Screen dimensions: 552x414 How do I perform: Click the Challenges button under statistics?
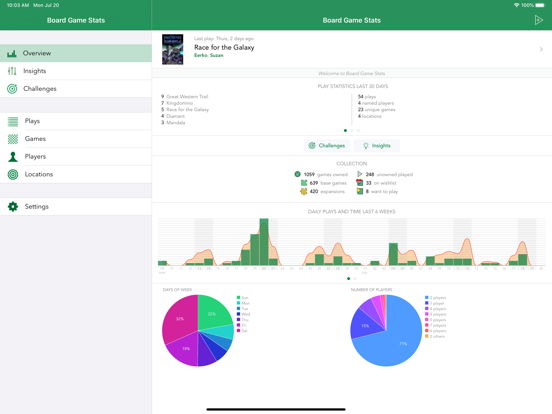click(327, 146)
